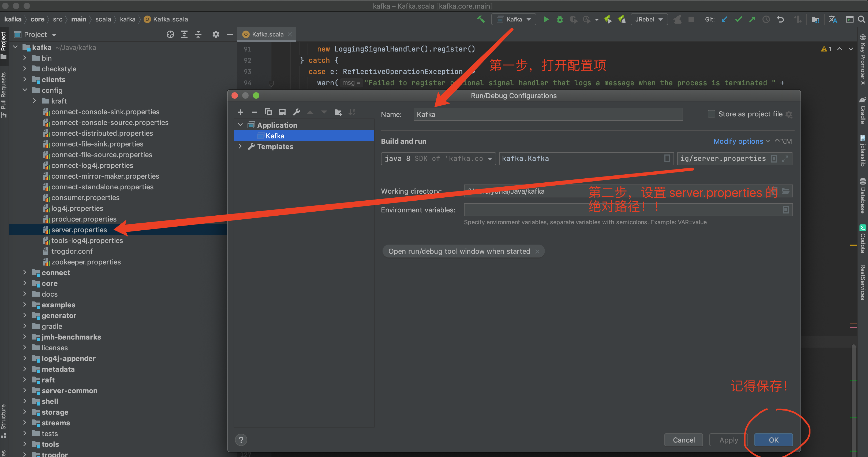
Task: Open the working directory folder browse icon
Action: 785,191
